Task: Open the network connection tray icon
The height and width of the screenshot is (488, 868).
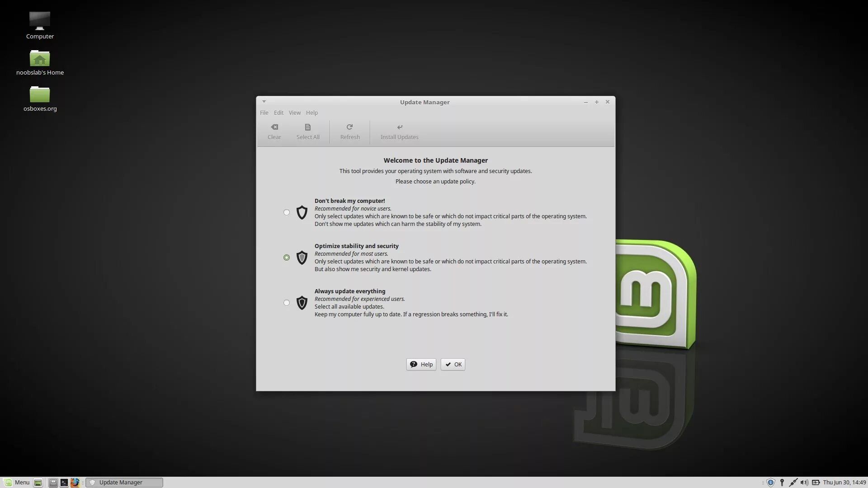Action: tap(793, 483)
